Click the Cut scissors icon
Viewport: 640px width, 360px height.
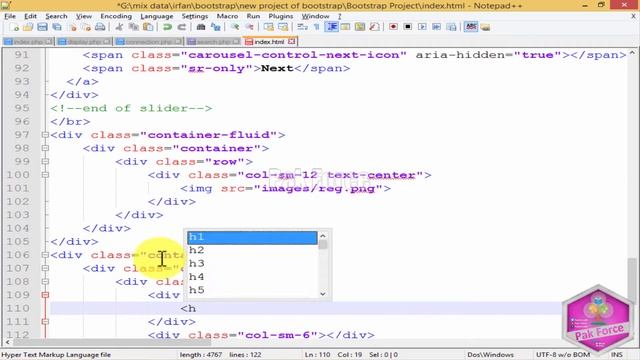coord(119,27)
